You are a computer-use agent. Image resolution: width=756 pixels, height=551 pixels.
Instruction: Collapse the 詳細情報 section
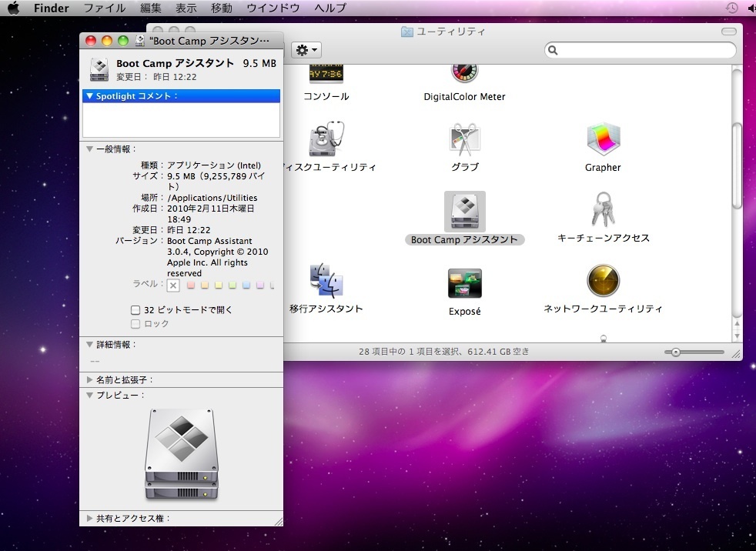pos(89,344)
